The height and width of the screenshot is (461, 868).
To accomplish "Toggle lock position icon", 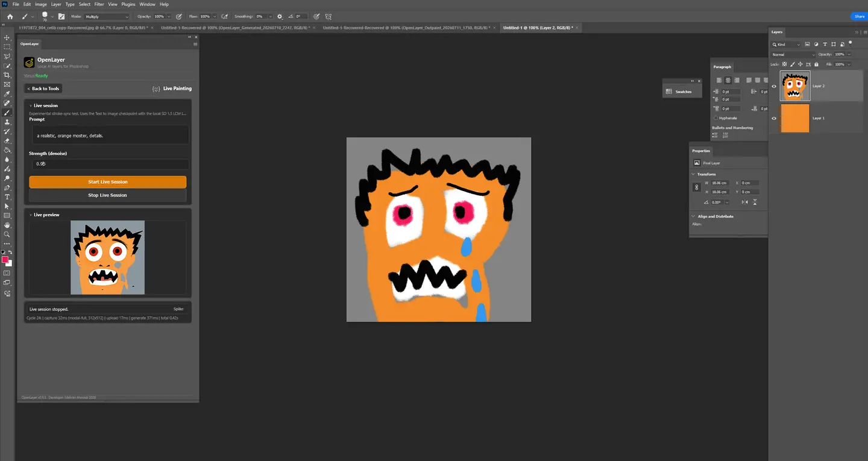I will [800, 64].
